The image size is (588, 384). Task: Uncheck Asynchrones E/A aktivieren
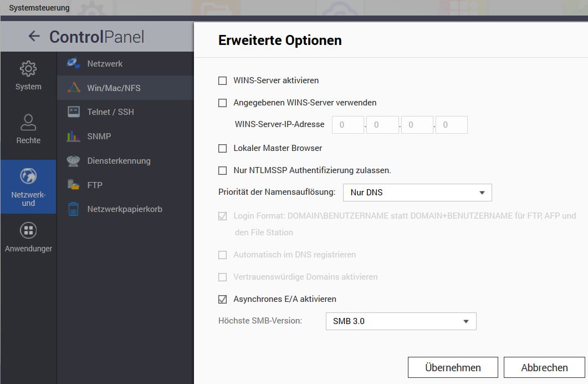coord(222,299)
